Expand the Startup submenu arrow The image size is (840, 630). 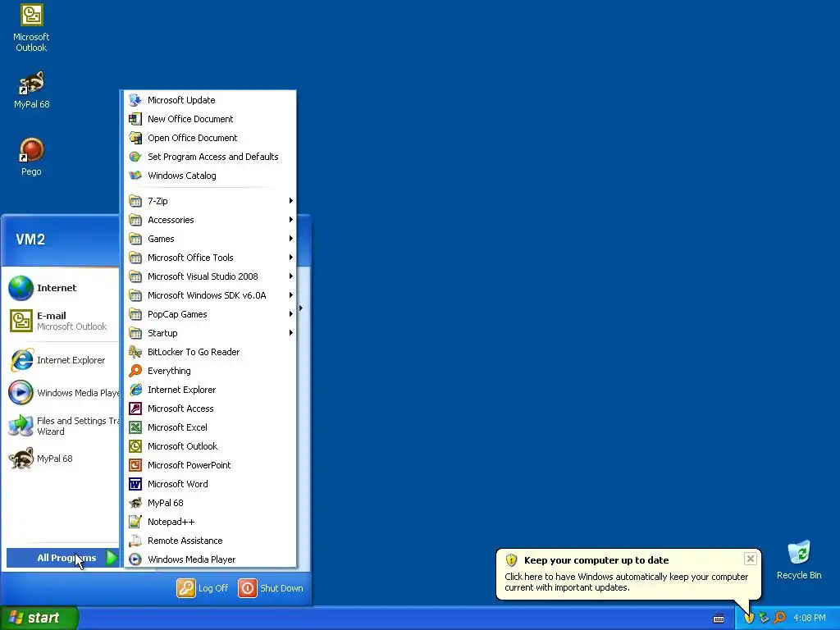(291, 333)
